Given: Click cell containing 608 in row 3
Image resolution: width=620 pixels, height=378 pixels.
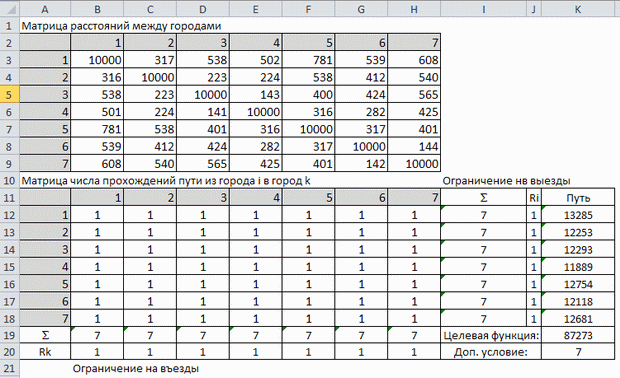Looking at the screenshot, I should (x=414, y=60).
